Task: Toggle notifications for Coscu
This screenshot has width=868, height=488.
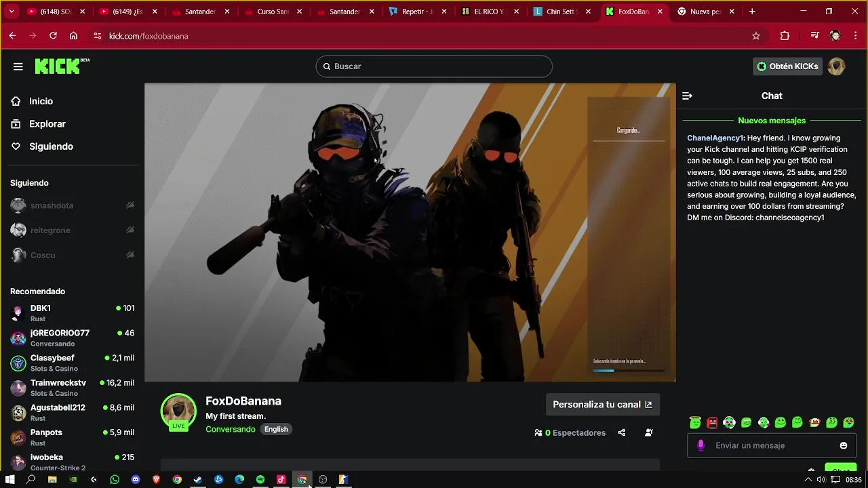Action: point(130,255)
